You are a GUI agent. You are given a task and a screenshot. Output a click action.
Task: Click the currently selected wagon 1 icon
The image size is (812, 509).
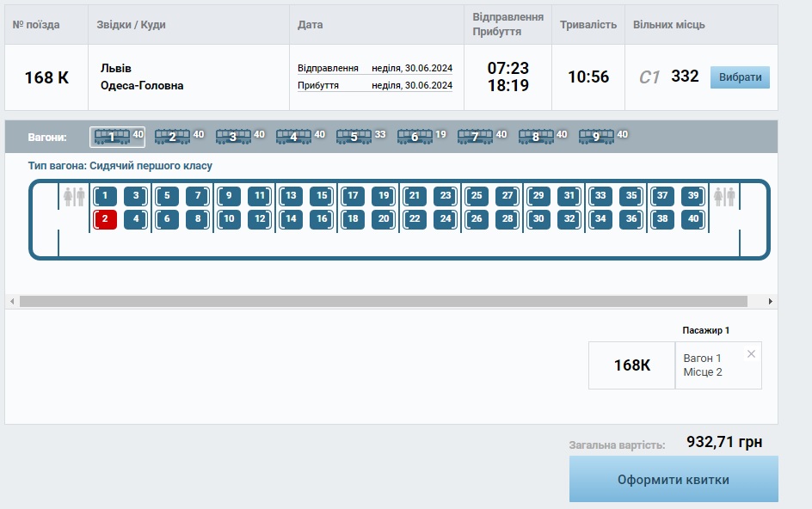pos(112,137)
